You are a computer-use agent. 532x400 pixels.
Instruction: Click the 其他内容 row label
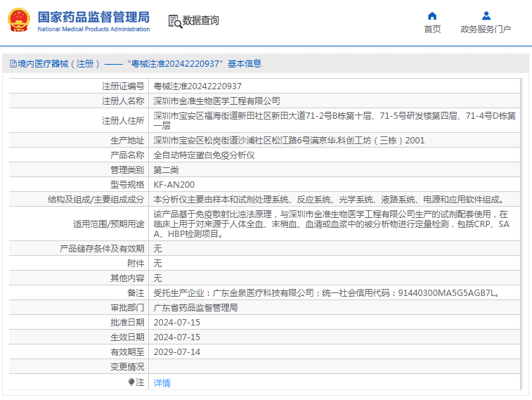tap(127, 278)
